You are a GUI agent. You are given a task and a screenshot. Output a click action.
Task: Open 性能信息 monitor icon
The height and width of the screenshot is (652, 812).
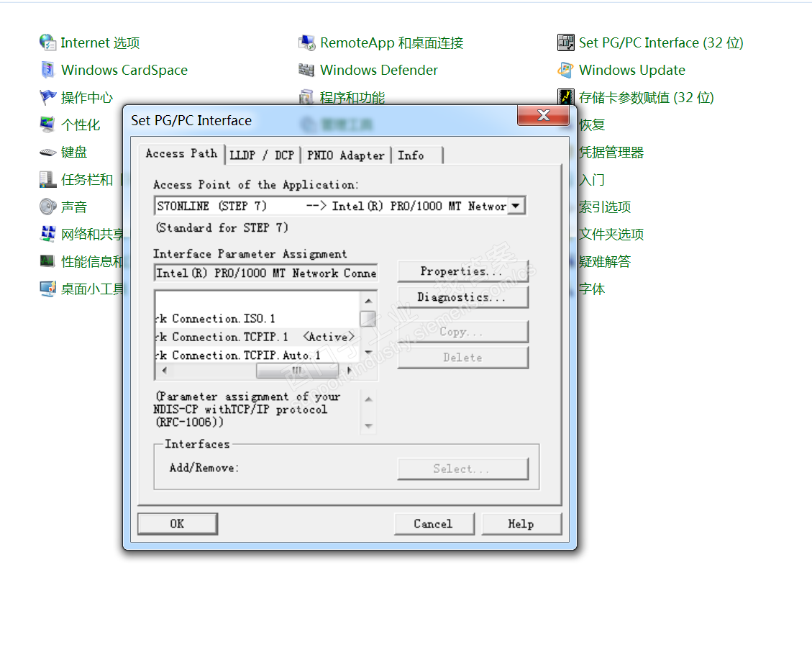tap(47, 261)
